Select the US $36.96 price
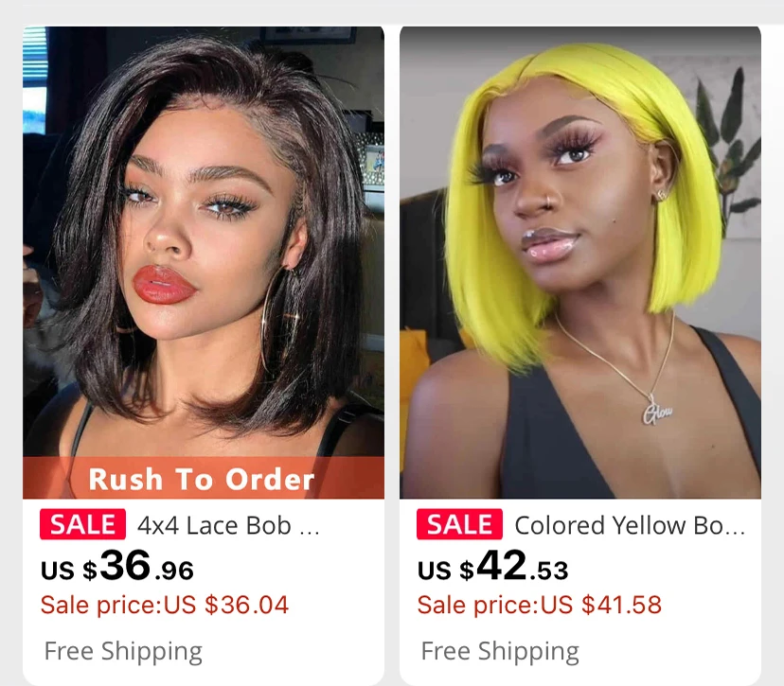This screenshot has width=784, height=686. [117, 566]
